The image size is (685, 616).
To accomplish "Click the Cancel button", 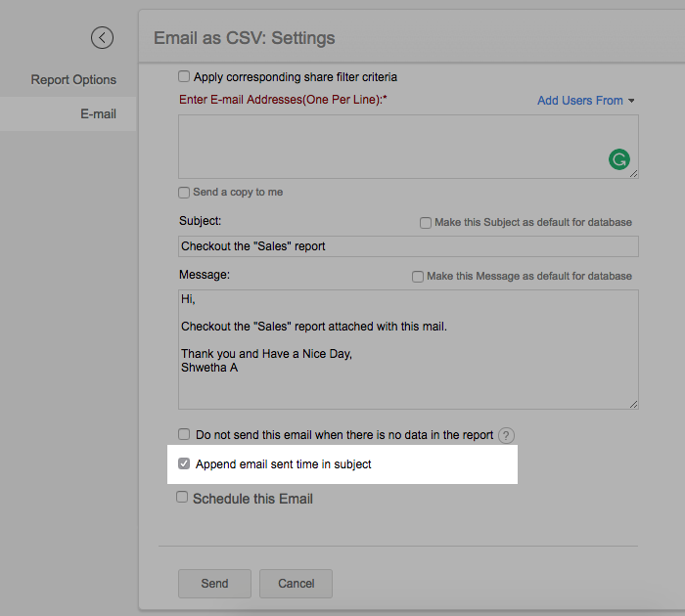I will pyautogui.click(x=296, y=584).
